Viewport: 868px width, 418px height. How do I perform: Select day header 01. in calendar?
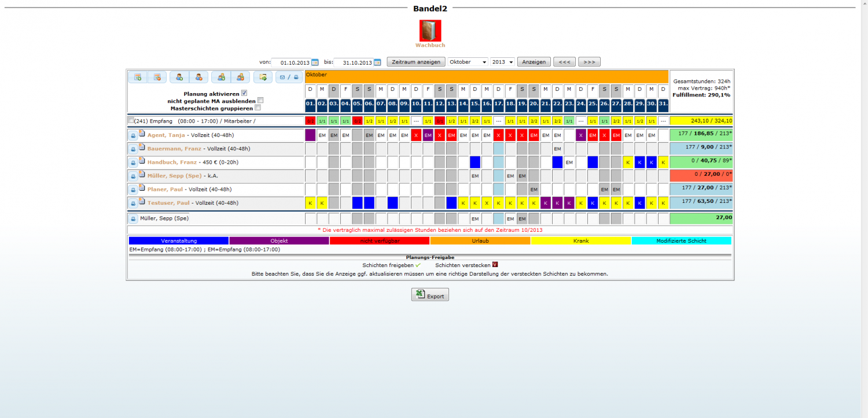click(310, 105)
